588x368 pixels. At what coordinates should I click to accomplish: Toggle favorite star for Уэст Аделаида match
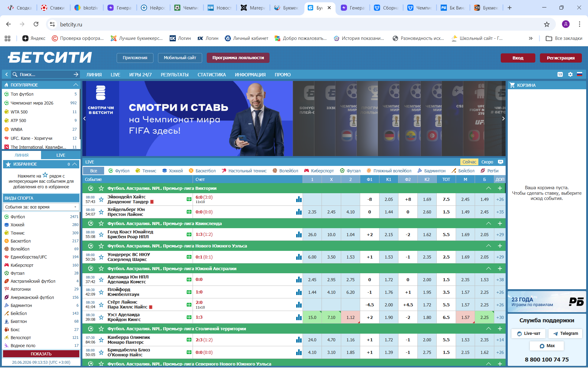click(101, 317)
